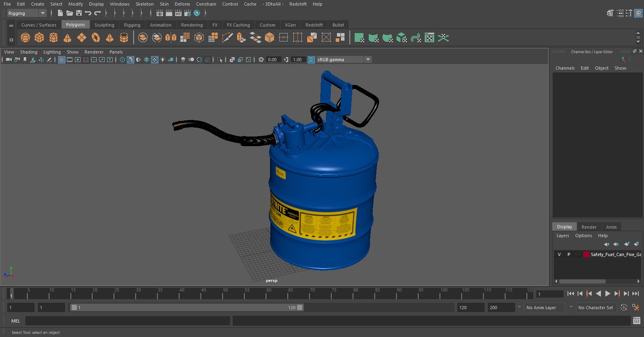Create a polygon pyramid from the shelf

(x=109, y=38)
